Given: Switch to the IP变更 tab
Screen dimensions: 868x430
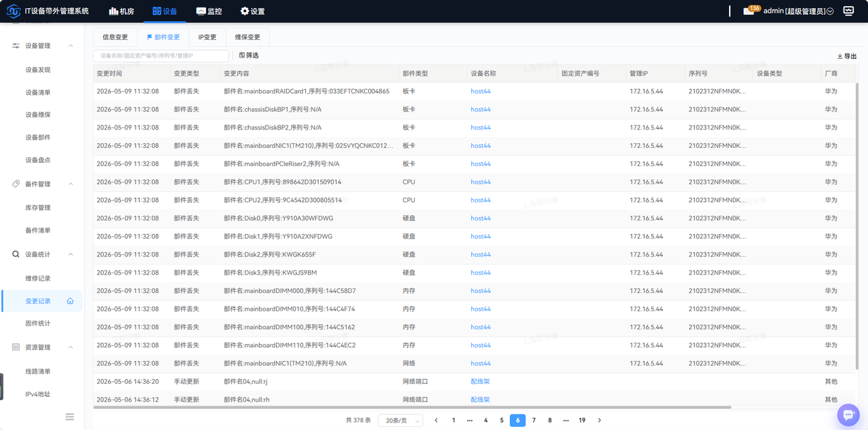Looking at the screenshot, I should click(208, 37).
